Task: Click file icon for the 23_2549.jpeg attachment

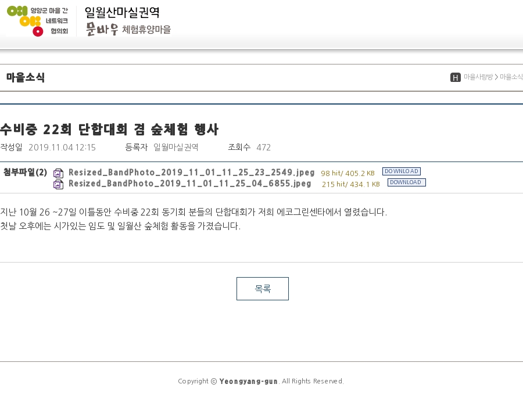Action: [58, 173]
